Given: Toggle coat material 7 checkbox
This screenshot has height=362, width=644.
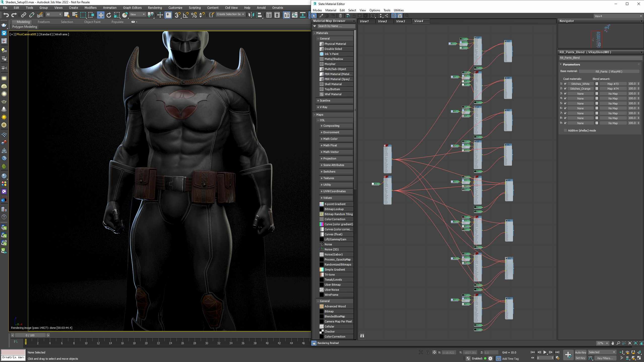Looking at the screenshot, I should coord(565,113).
